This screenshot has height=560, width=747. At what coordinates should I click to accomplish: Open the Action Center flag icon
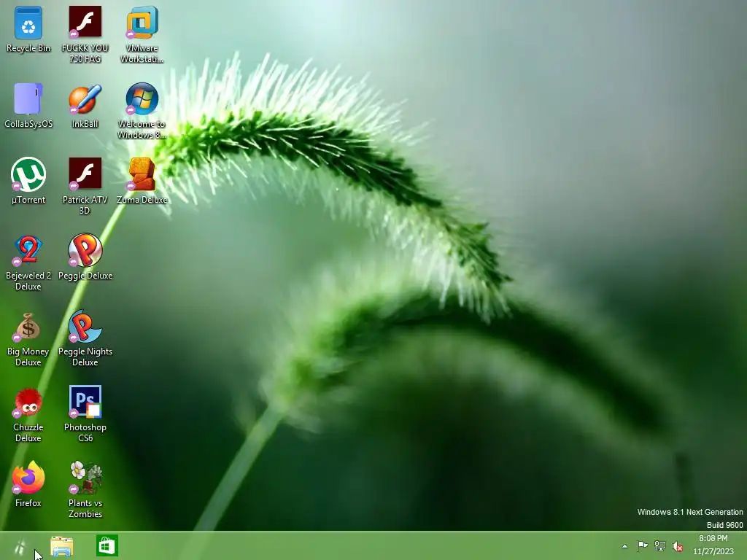click(642, 545)
